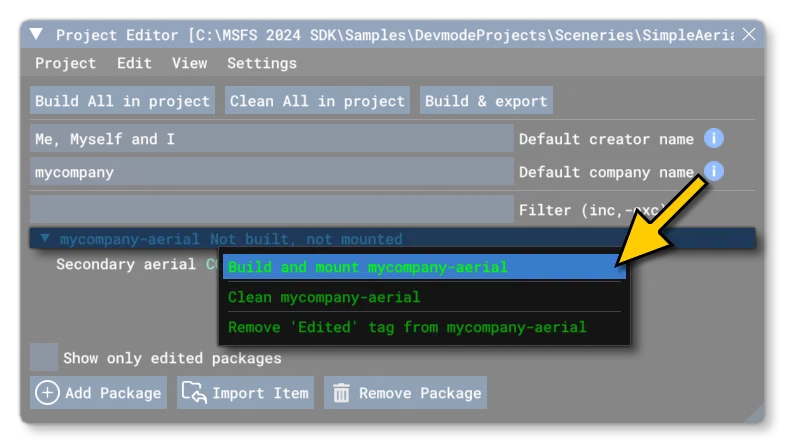Collapse the Project Editor window with title triangle
This screenshot has height=444, width=785.
click(36, 34)
